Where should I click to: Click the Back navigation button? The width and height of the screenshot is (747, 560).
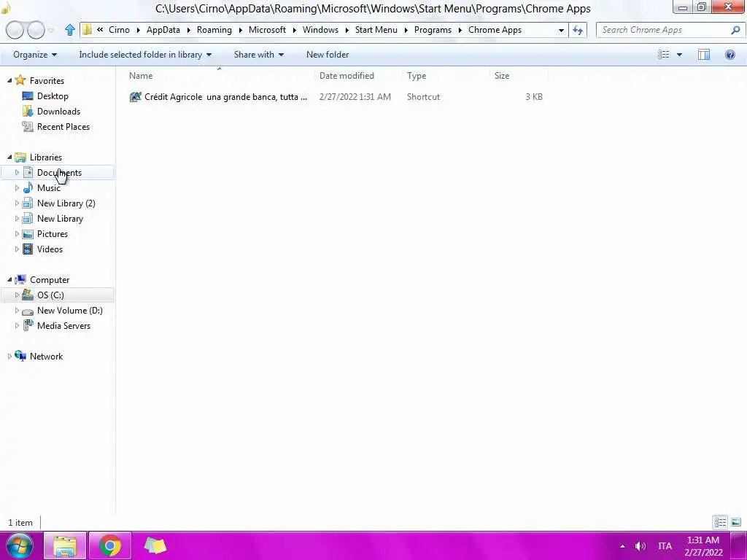15,30
